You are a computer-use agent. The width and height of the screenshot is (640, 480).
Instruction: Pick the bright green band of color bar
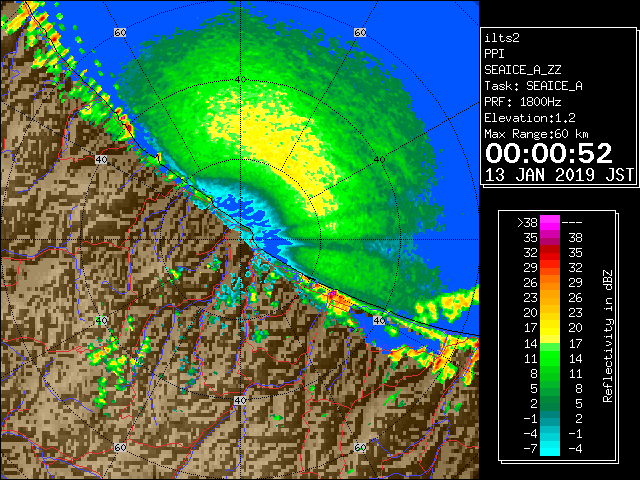550,358
